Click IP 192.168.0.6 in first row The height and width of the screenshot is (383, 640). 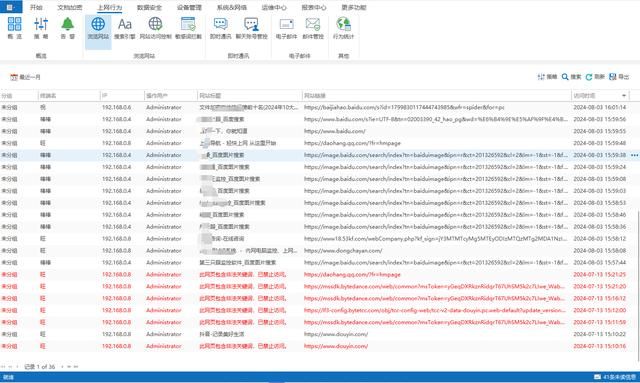(116, 107)
